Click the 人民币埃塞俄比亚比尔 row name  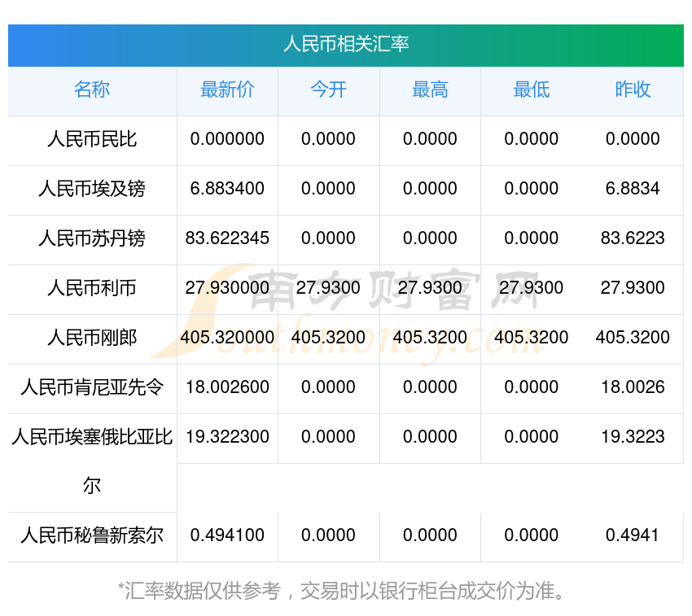click(92, 461)
